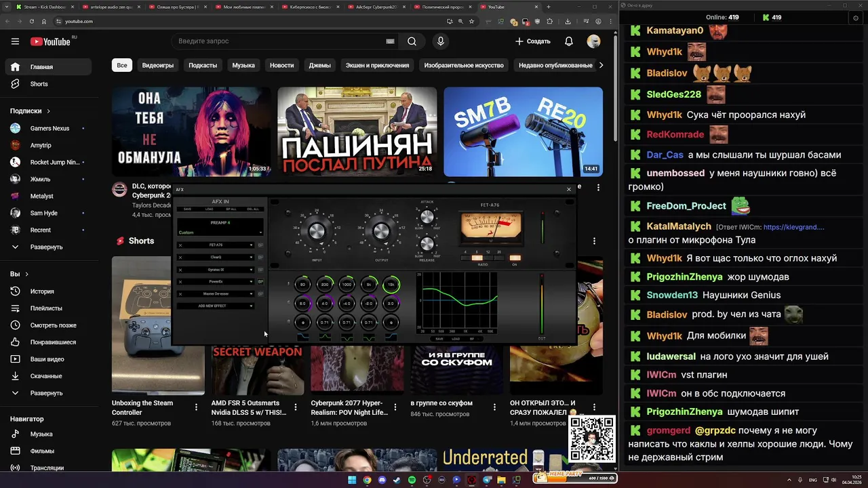This screenshot has height=488, width=868.
Task: Click the search magnifier button on YouTube
Action: [412, 41]
